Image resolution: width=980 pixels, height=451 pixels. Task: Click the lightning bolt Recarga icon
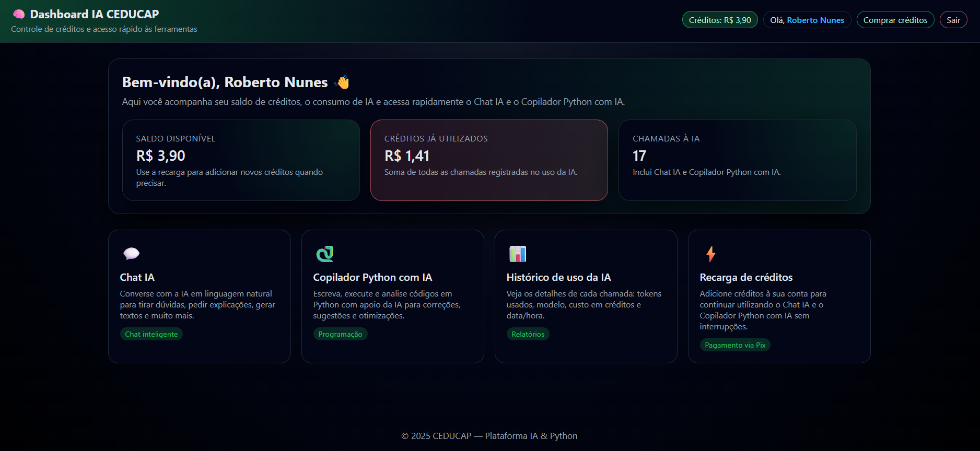click(710, 254)
